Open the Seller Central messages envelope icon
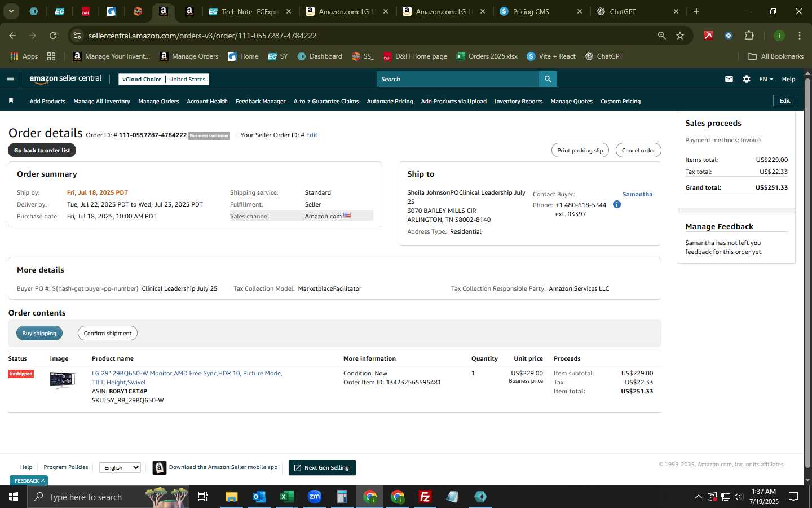The width and height of the screenshot is (812, 508). [x=729, y=79]
